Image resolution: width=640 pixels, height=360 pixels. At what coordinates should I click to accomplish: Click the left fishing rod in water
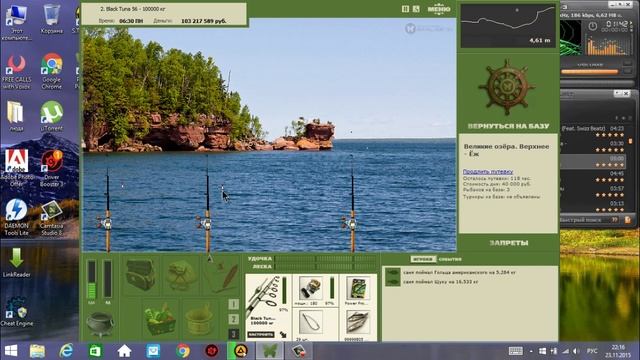click(x=108, y=204)
